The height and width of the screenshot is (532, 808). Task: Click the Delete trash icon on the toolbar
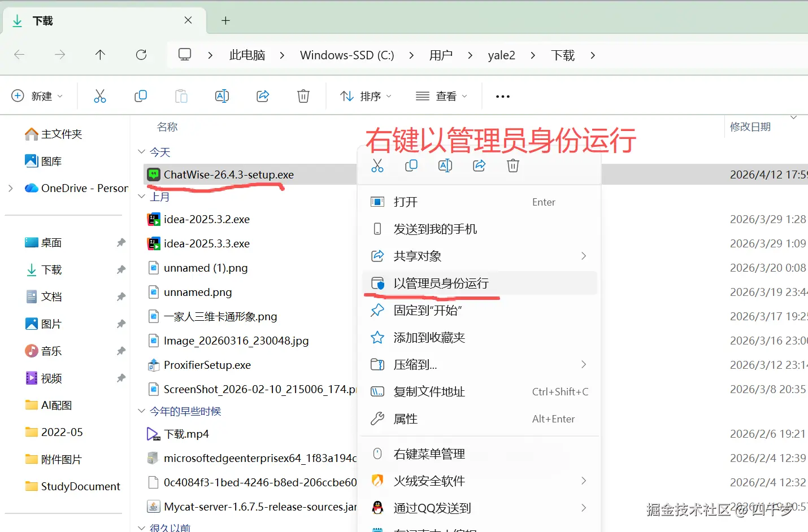(x=303, y=95)
